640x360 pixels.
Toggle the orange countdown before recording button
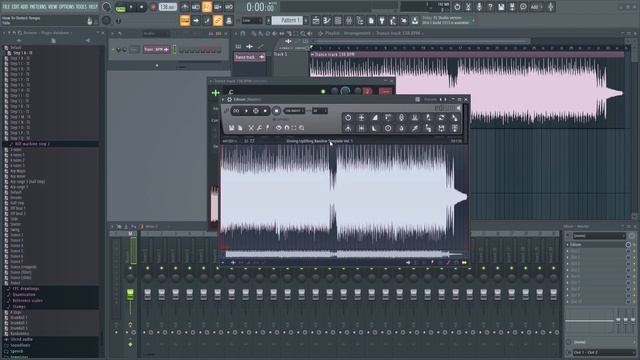click(x=207, y=7)
